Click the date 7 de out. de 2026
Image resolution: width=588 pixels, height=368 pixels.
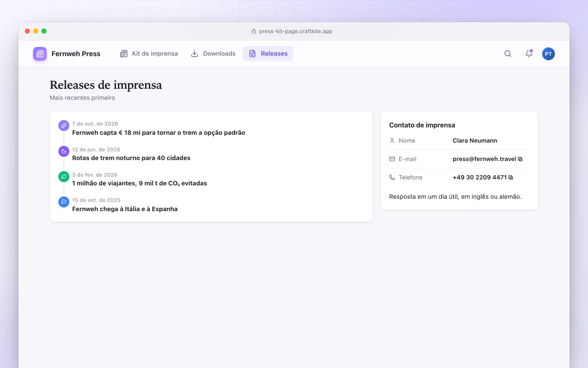pyautogui.click(x=95, y=124)
